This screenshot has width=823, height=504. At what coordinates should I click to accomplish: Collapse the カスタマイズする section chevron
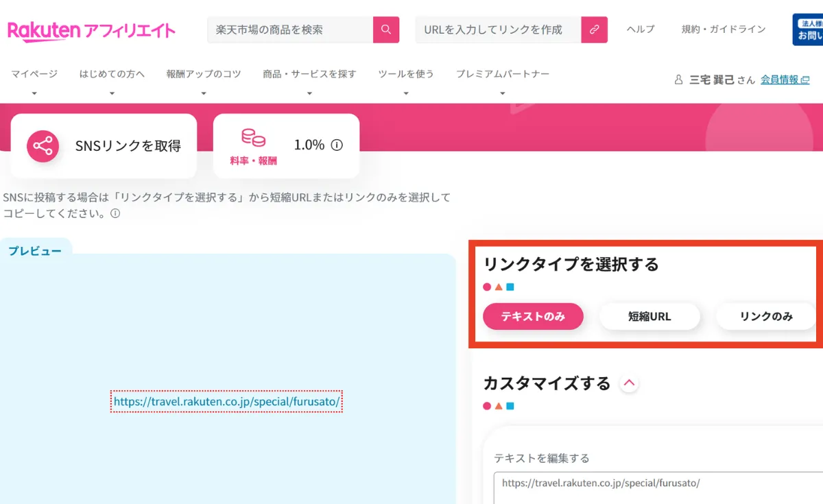[x=629, y=383]
